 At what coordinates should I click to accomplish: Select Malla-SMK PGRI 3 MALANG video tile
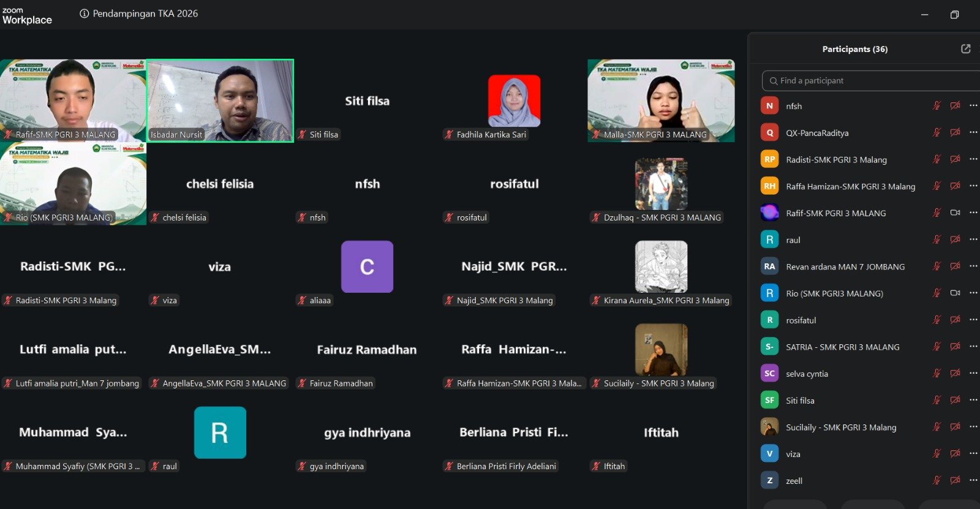tap(661, 100)
